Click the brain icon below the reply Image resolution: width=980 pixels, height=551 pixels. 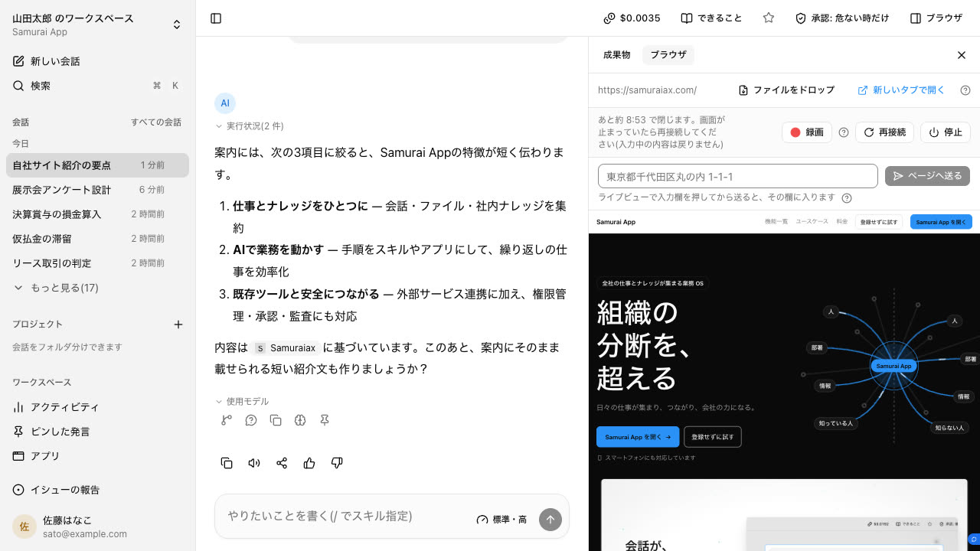tap(300, 420)
